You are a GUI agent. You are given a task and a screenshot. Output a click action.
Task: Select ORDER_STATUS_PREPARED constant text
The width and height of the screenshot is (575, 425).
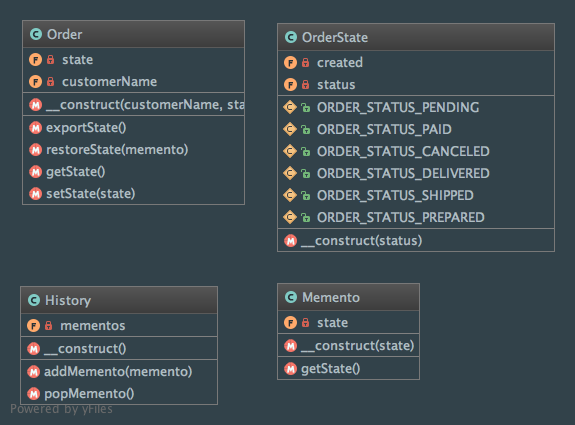[x=401, y=217]
